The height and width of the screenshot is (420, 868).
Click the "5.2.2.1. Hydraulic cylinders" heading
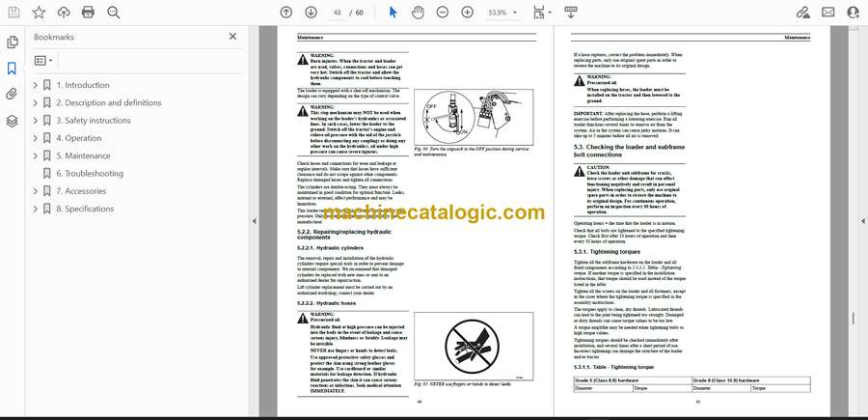click(331, 248)
